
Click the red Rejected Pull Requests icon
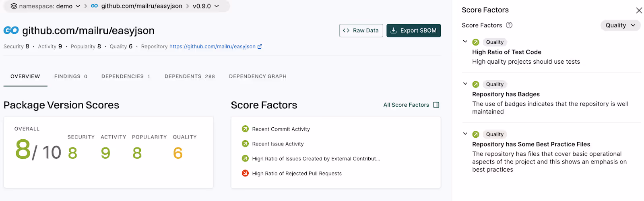(245, 173)
